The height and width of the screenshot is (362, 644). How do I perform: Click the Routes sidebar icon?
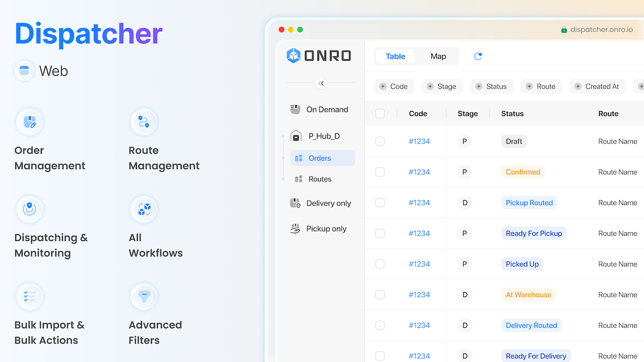tap(299, 179)
